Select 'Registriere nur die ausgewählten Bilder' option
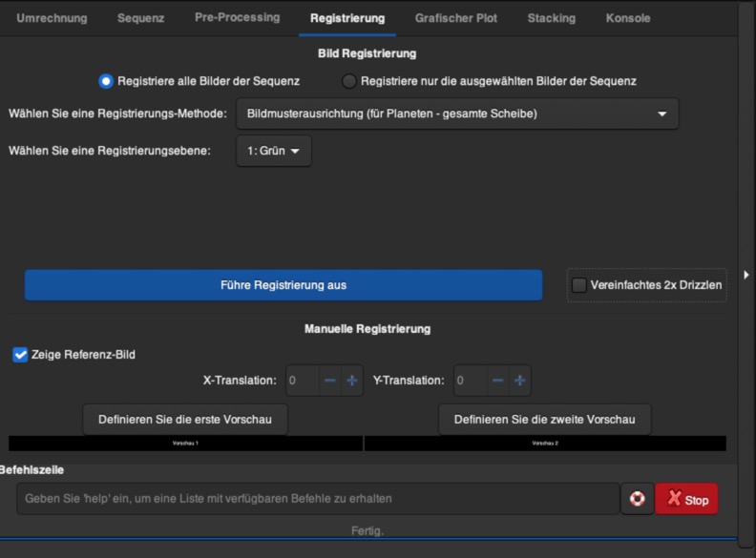Viewport: 756px width, 558px height. (x=349, y=81)
